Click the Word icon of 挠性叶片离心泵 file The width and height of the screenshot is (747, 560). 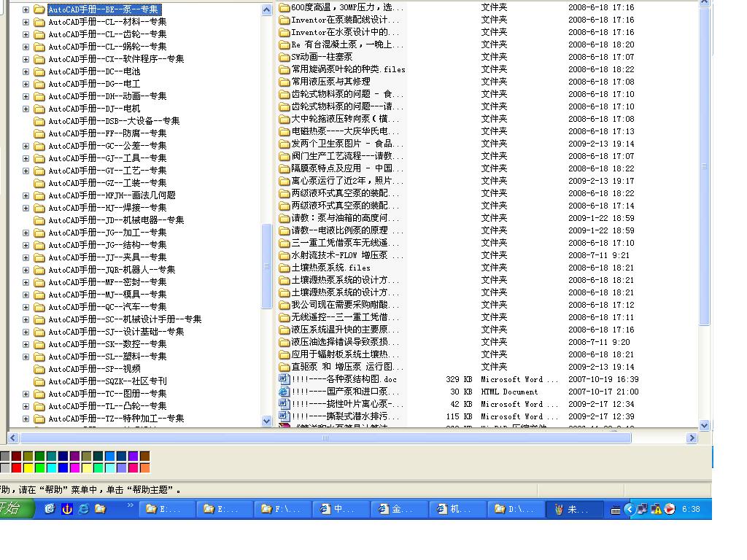[285, 404]
